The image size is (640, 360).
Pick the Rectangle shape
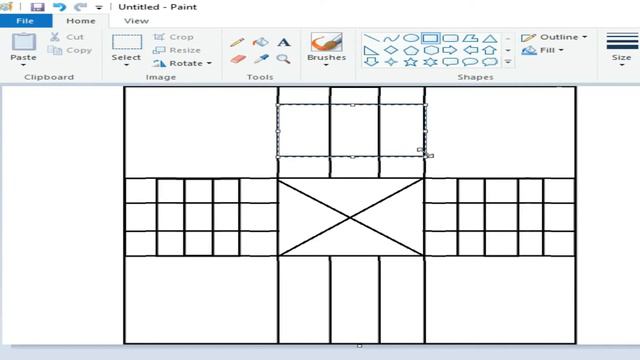(x=431, y=38)
